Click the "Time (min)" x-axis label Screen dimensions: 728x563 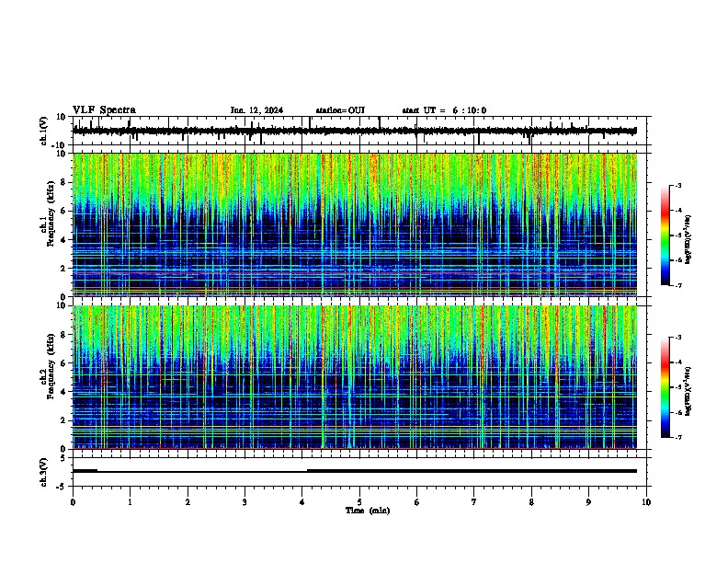368,511
